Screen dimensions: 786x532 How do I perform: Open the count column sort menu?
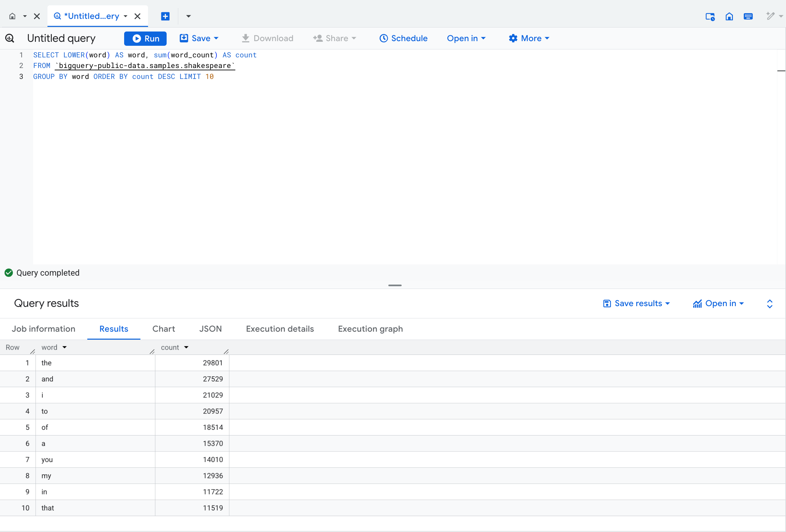(x=186, y=348)
